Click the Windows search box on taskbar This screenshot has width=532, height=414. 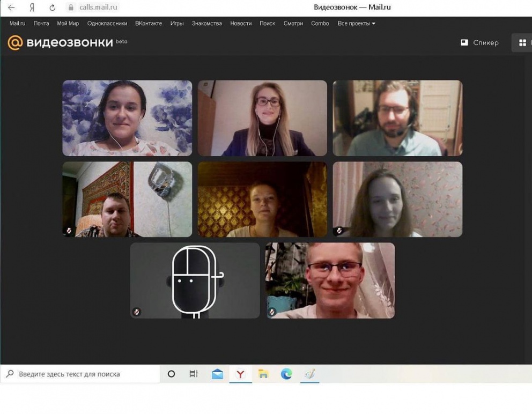80,374
